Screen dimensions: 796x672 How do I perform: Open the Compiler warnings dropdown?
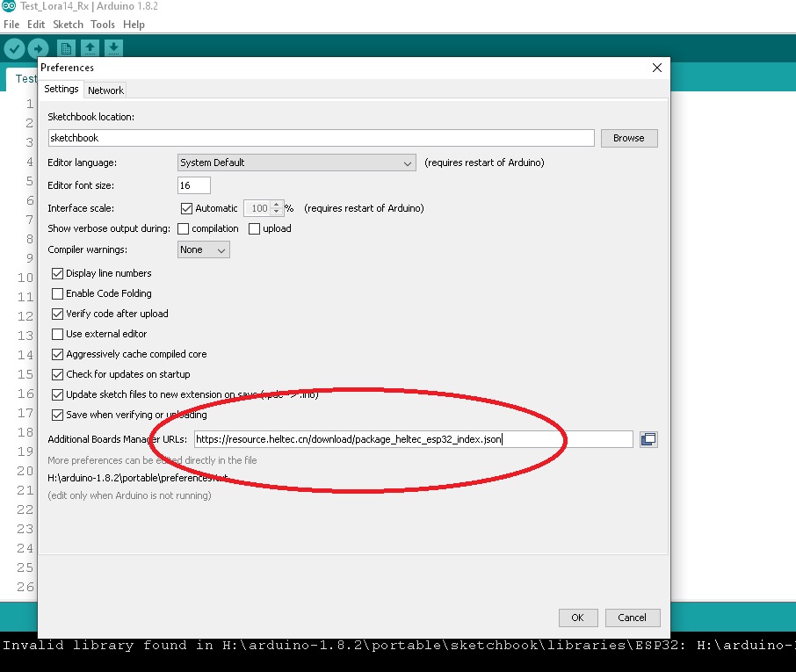pyautogui.click(x=203, y=249)
